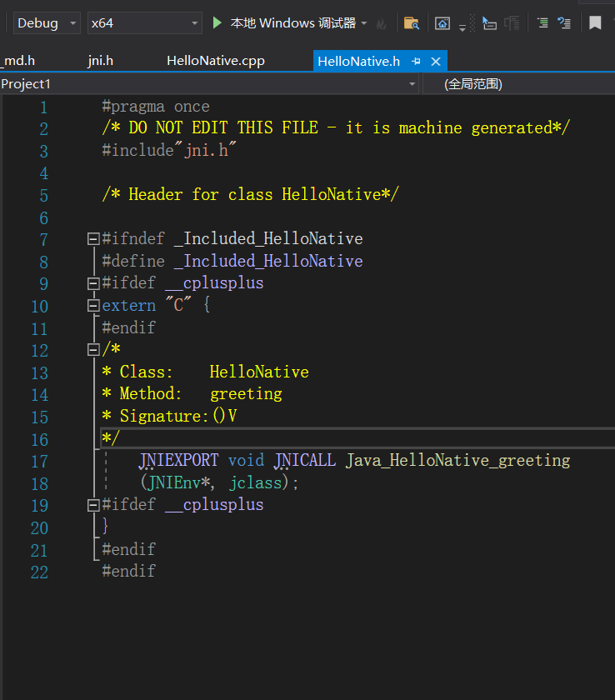Click the Hot Reload flame icon
This screenshot has width=615, height=700.
click(x=382, y=23)
